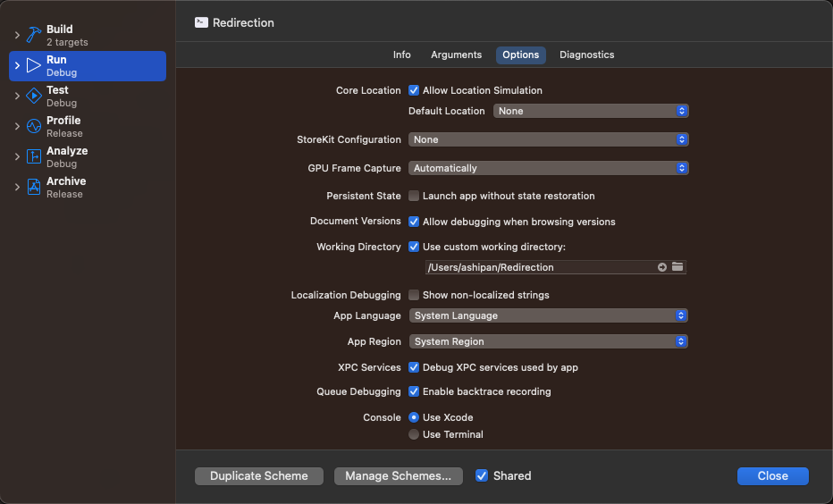The image size is (833, 504).
Task: Select the Use Xcode console radio button
Action: coord(414,417)
